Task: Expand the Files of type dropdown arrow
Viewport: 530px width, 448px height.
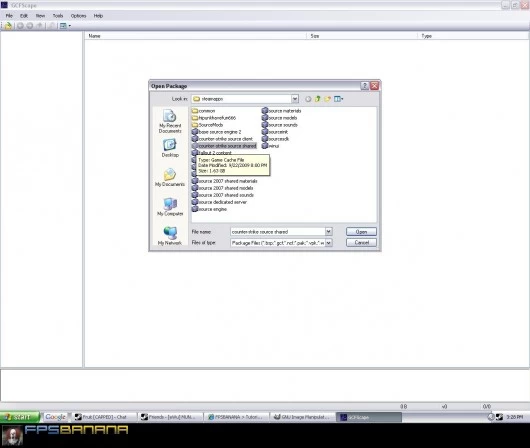Action: point(329,243)
